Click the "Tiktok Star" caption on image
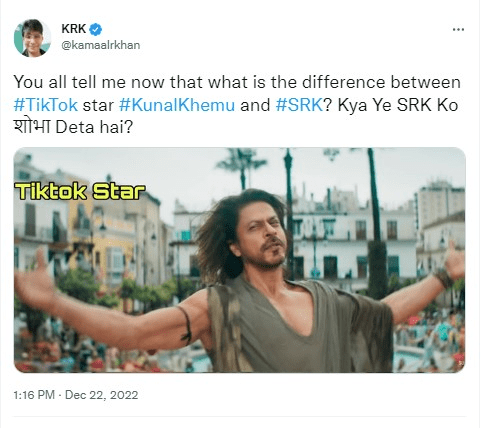Screen dimensions: 486x428 (80, 192)
